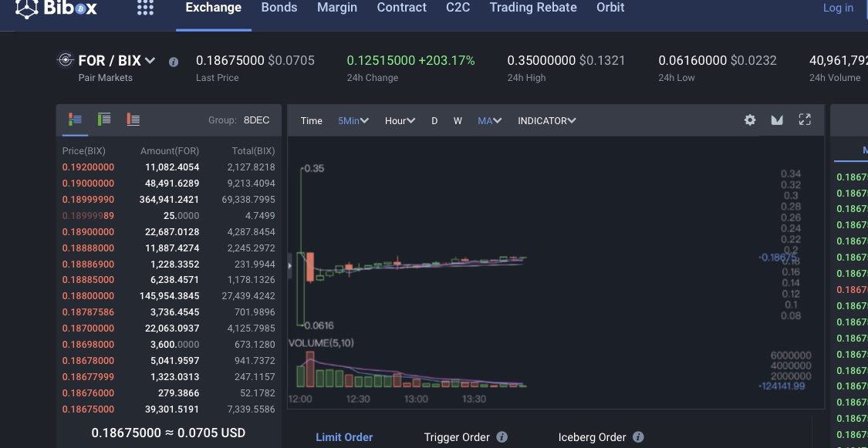Click the Total(BIX) column header
The width and height of the screenshot is (868, 448).
[x=253, y=151]
